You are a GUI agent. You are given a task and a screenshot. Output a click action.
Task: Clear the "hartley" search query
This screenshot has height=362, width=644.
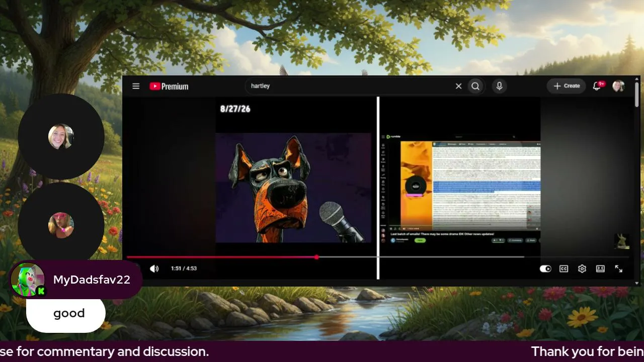(458, 86)
